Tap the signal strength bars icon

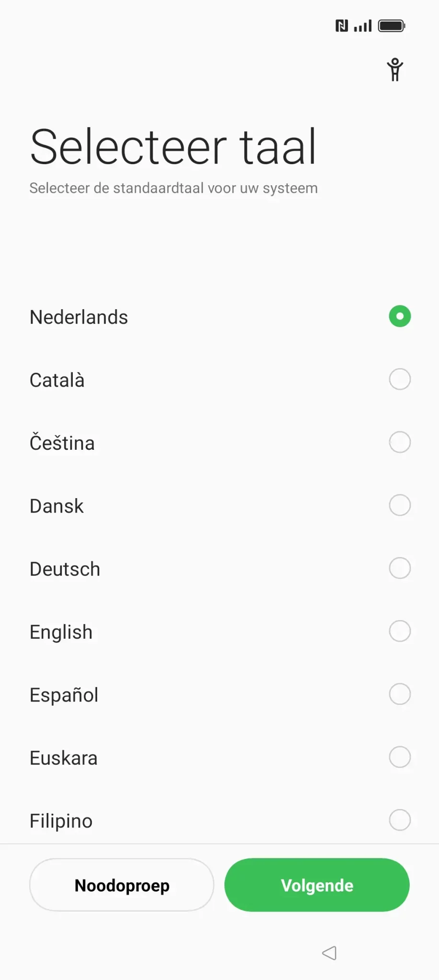point(363,26)
